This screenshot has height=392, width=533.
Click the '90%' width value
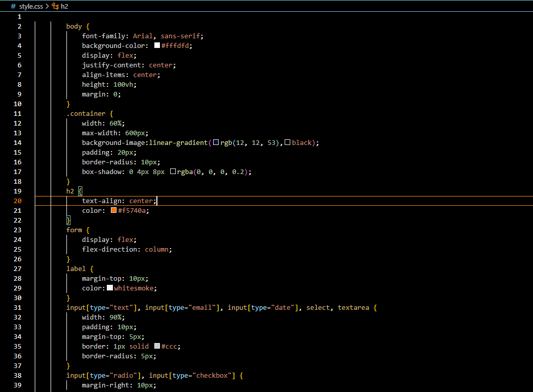(x=115, y=317)
